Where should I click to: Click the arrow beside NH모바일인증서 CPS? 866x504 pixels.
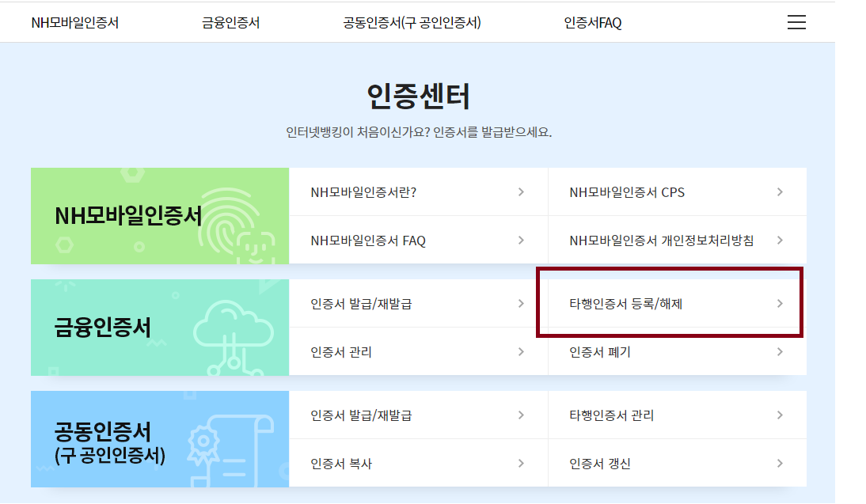pyautogui.click(x=780, y=191)
